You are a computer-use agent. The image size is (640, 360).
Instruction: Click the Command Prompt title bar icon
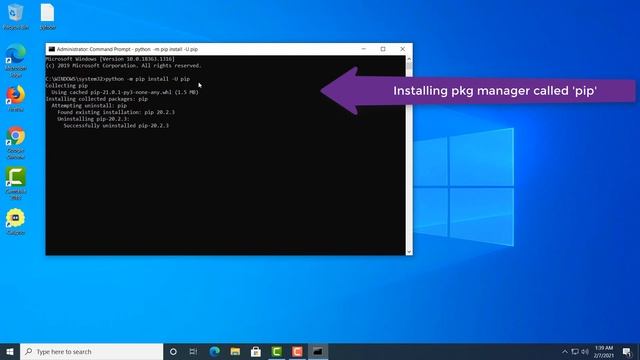tap(51, 49)
